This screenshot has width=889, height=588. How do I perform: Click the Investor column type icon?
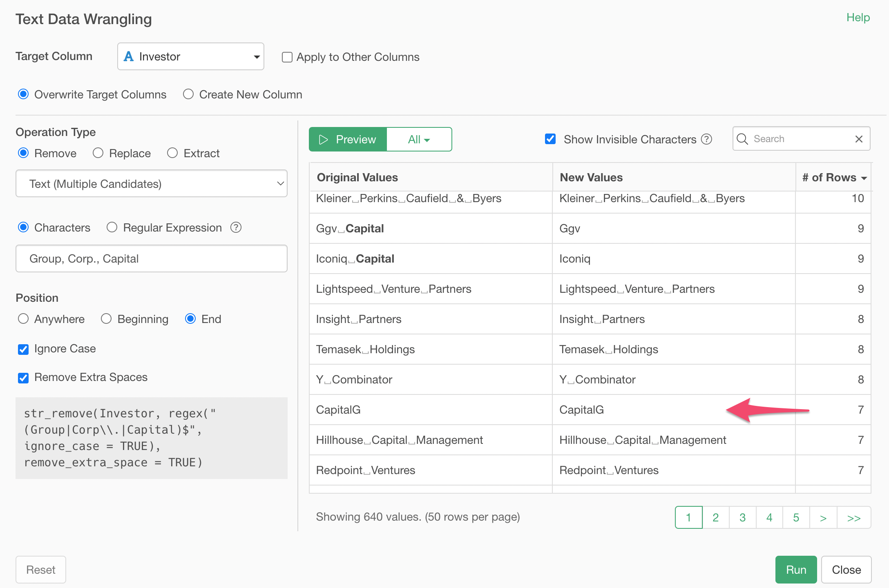129,56
